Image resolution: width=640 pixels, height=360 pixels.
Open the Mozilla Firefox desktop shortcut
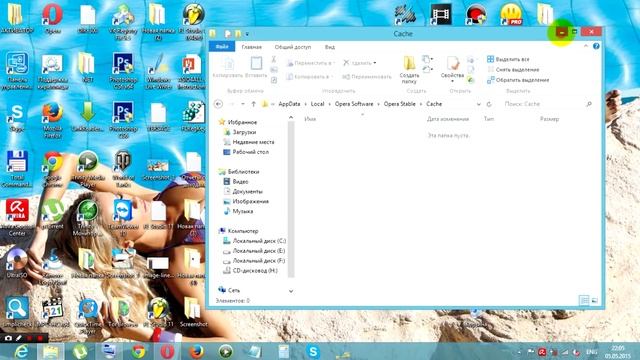tap(52, 120)
